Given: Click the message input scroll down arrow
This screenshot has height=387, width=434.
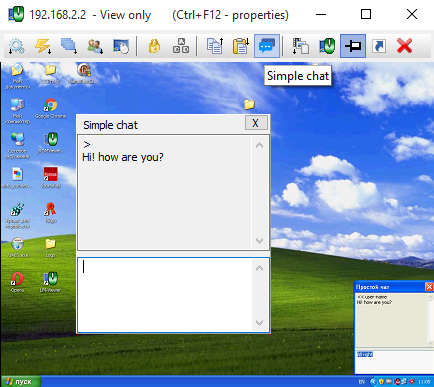Looking at the screenshot, I should (260, 322).
